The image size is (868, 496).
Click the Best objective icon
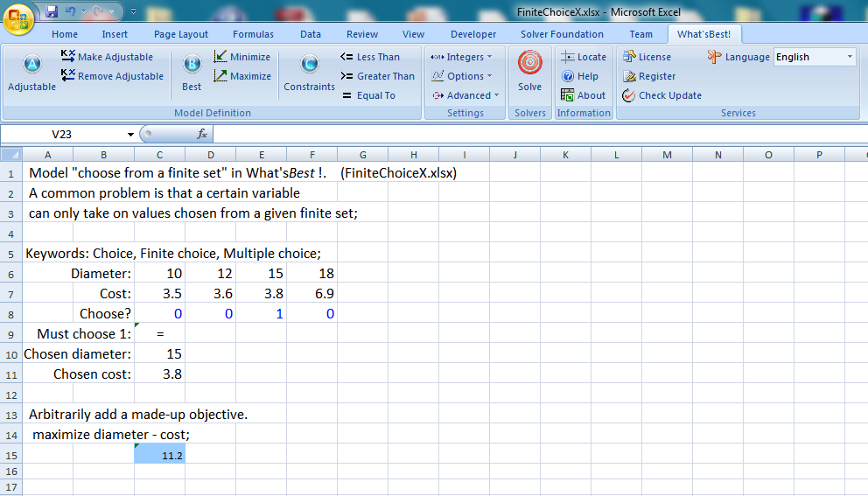(192, 71)
